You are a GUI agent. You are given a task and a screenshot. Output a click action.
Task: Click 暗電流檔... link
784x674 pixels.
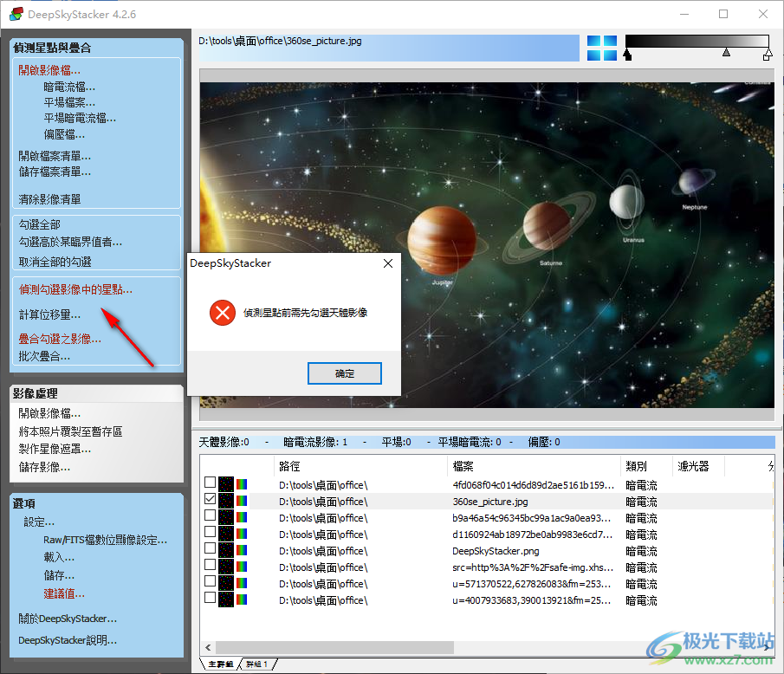click(69, 87)
